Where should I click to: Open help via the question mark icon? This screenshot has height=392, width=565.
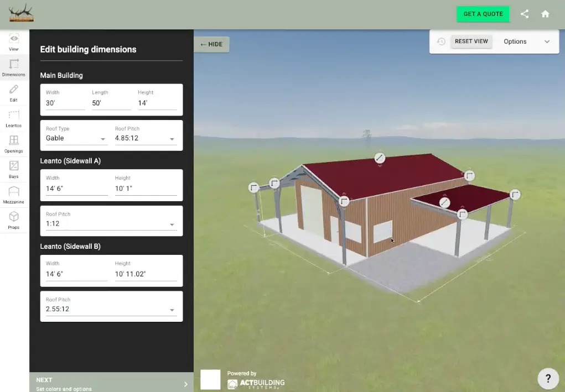pyautogui.click(x=548, y=378)
